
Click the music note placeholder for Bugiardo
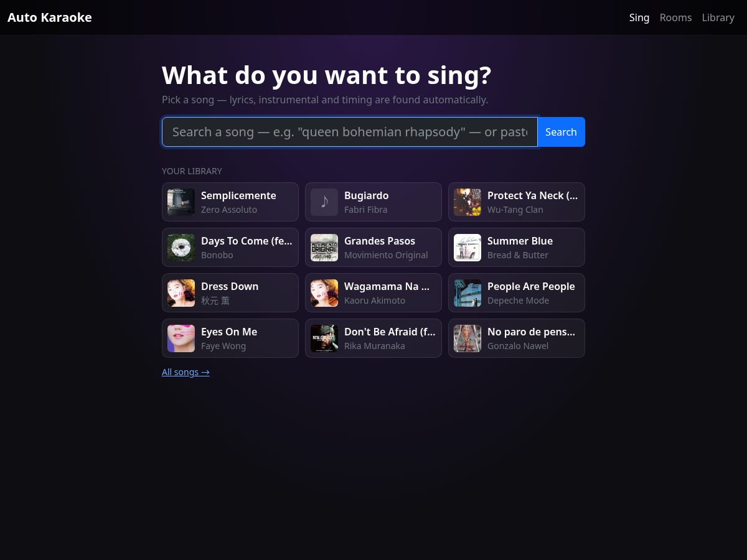click(x=324, y=202)
